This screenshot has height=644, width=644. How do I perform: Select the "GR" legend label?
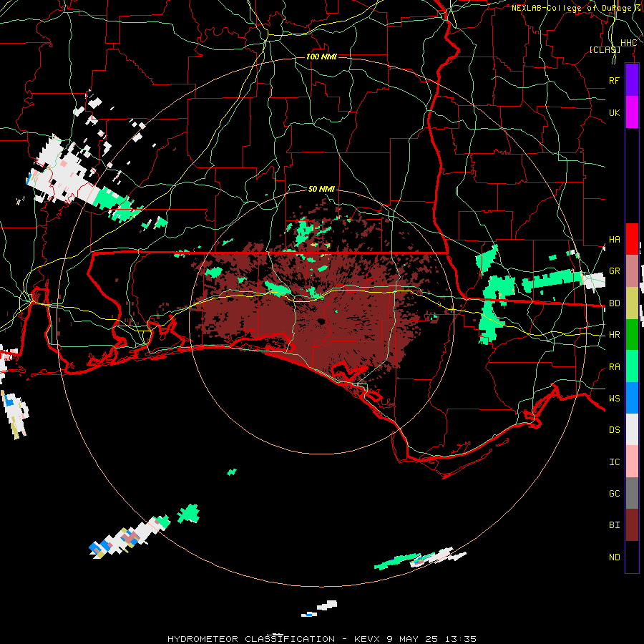click(614, 270)
